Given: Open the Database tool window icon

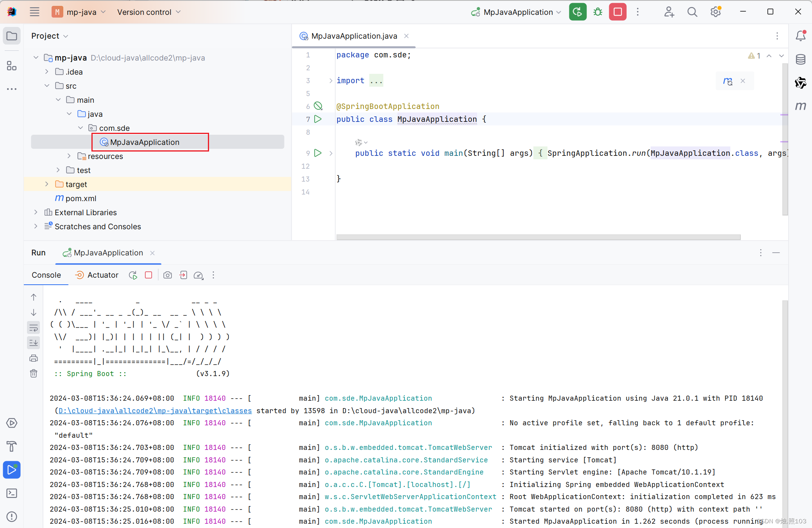Looking at the screenshot, I should tap(800, 59).
